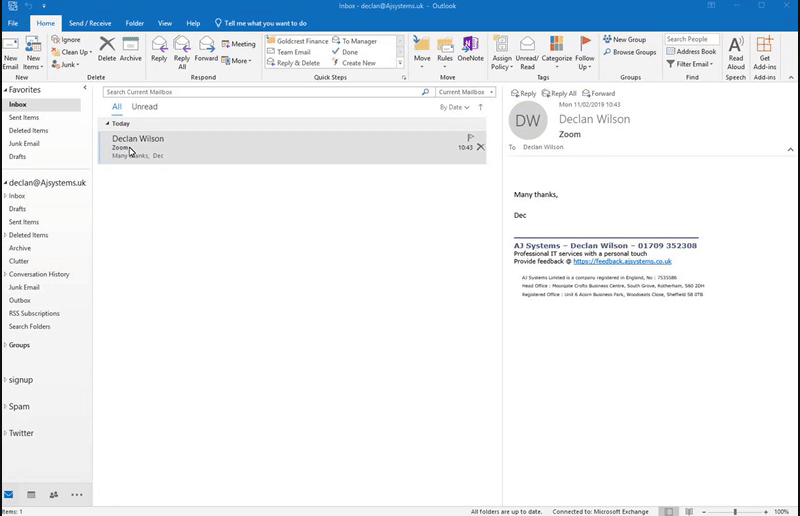
Task: Adjust the zoom slider in status bar
Action: pyautogui.click(x=735, y=511)
